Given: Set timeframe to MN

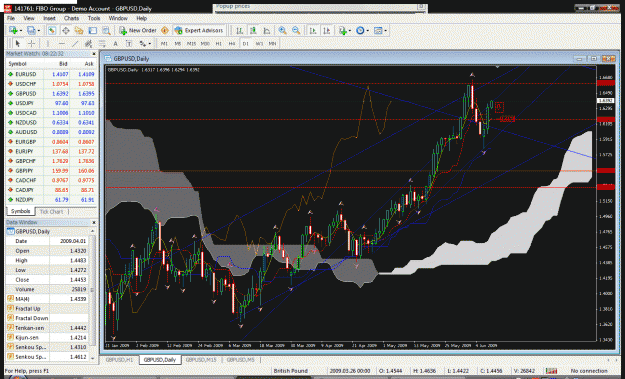Looking at the screenshot, I should 273,43.
